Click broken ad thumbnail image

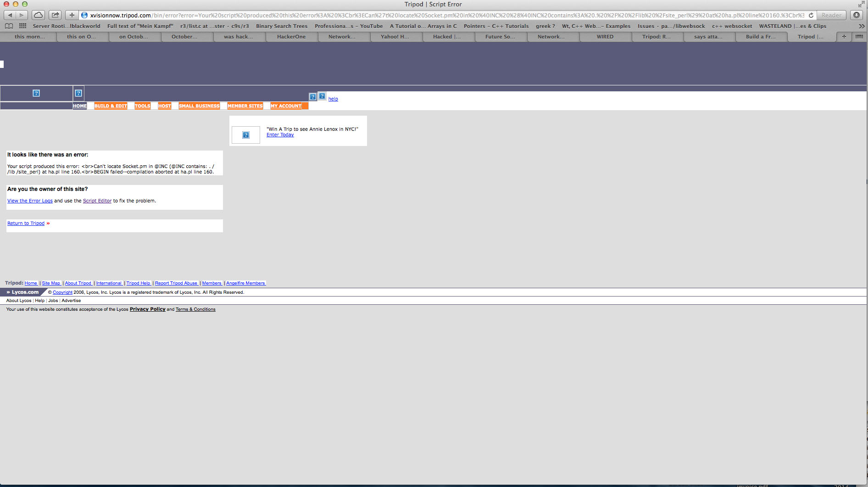tap(246, 135)
